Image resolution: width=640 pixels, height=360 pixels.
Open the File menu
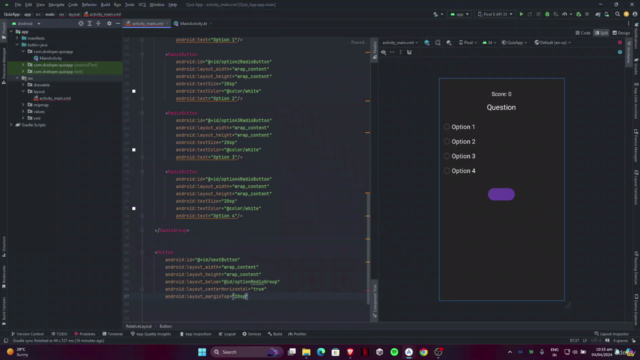tap(18, 5)
